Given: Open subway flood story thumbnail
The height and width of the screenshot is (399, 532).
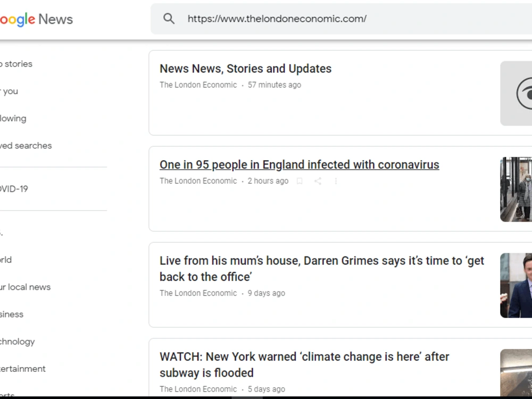Looking at the screenshot, I should (x=516, y=372).
